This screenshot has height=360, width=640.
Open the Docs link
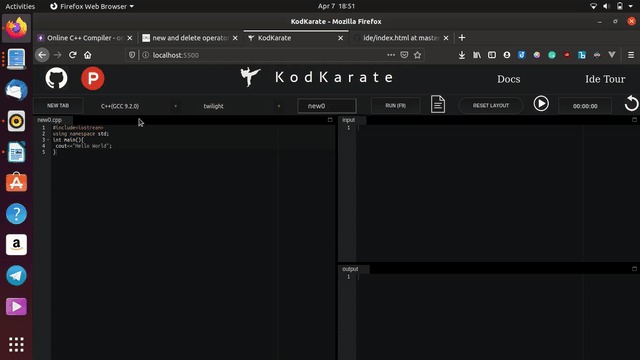coord(509,79)
